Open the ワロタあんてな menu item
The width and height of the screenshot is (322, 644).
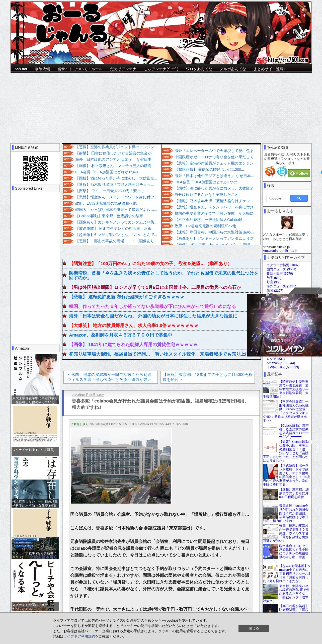[199, 69]
